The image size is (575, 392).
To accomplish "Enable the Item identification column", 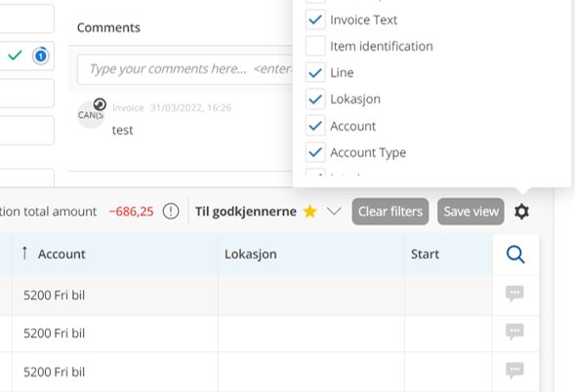I will coord(315,46).
